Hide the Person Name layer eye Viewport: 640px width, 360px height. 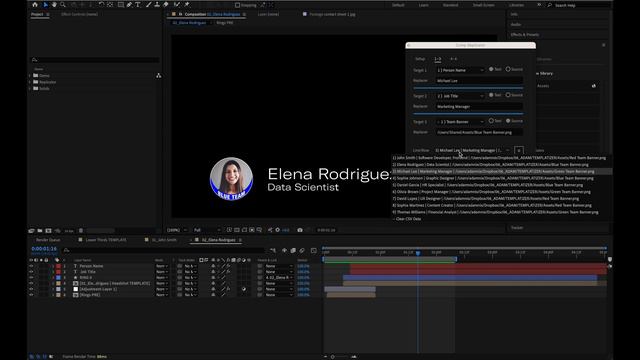pos(31,266)
